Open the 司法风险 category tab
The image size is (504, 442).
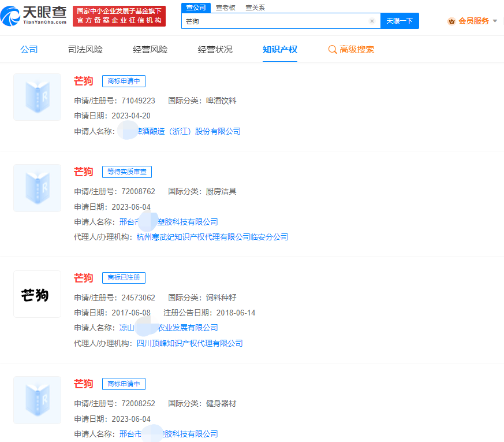pos(85,50)
